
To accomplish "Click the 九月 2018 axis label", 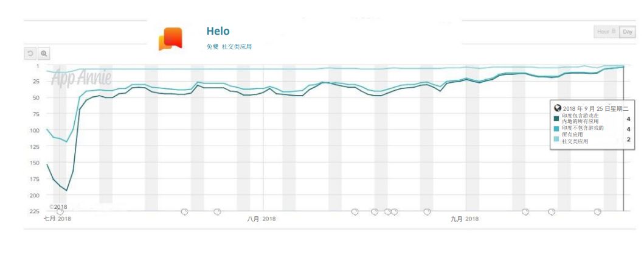I will 465,219.
